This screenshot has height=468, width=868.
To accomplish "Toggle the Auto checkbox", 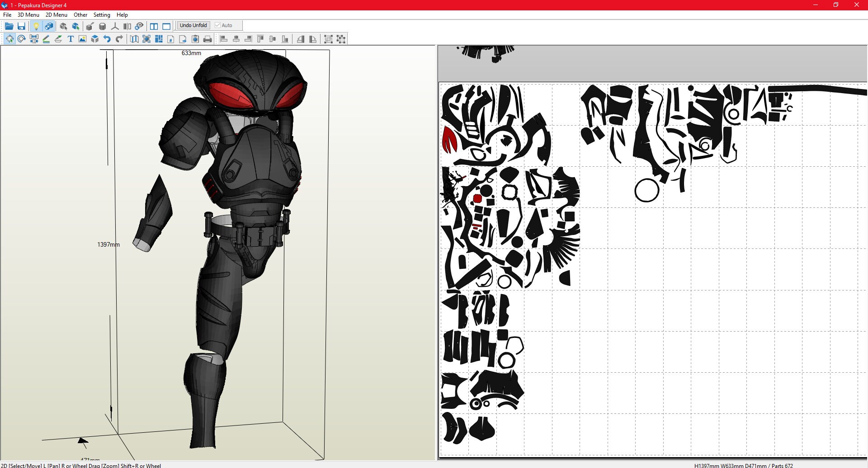I will pyautogui.click(x=217, y=25).
